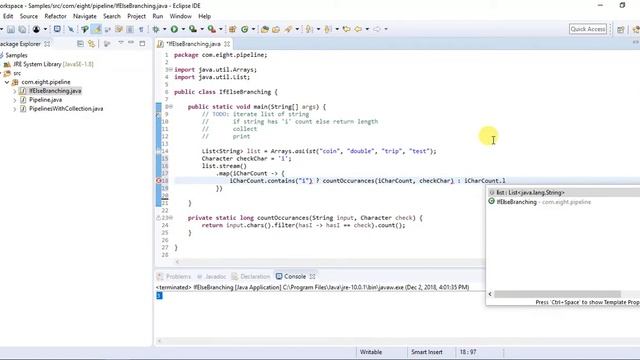This screenshot has height=360, width=640.
Task: Click the Save All toolbar icon
Action: [22, 29]
